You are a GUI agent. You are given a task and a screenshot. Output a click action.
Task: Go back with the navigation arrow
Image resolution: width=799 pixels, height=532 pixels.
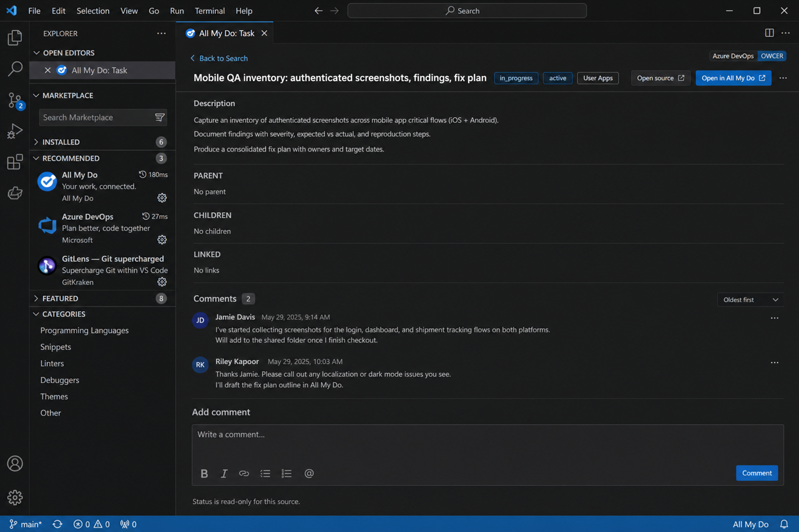(318, 11)
